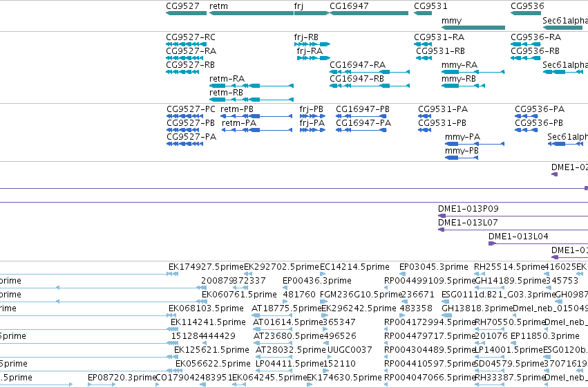Screen dimensions: 588x388
Task: Open the CG9527-PA protein label
Action: (191, 137)
